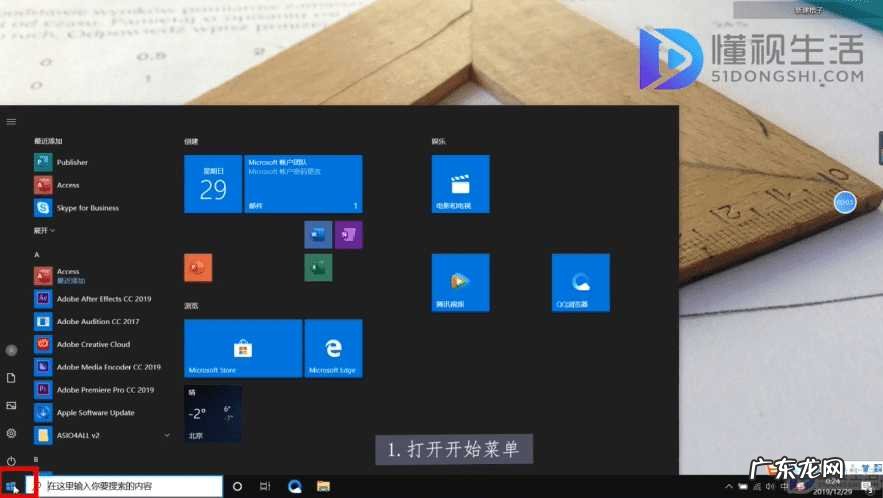Open the PowerPoint tile
Viewport: 883px width, 498px height.
click(x=198, y=268)
